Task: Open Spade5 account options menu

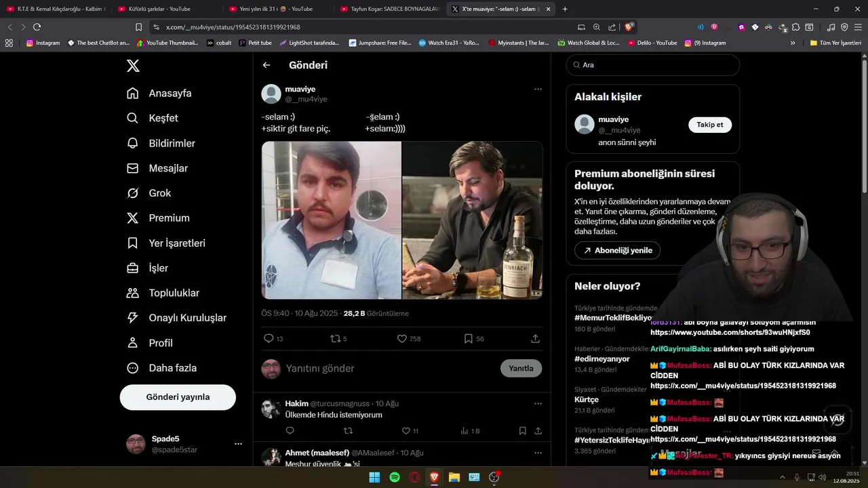Action: pos(238,444)
